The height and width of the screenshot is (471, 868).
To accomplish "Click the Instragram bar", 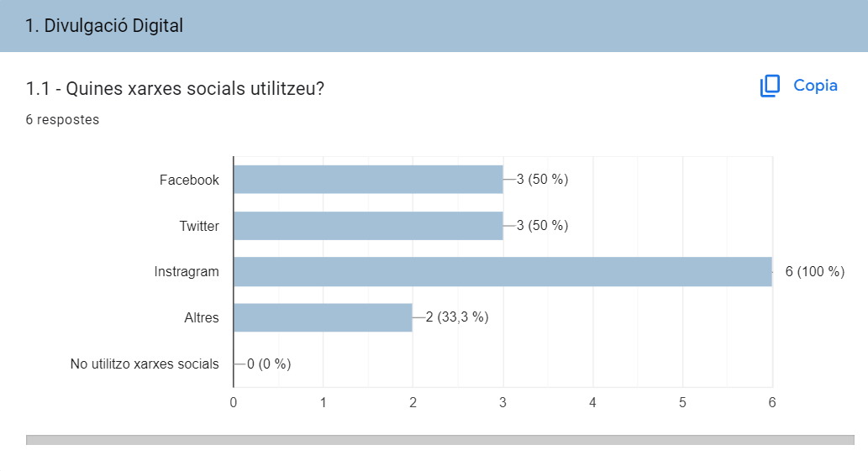I will (x=502, y=271).
